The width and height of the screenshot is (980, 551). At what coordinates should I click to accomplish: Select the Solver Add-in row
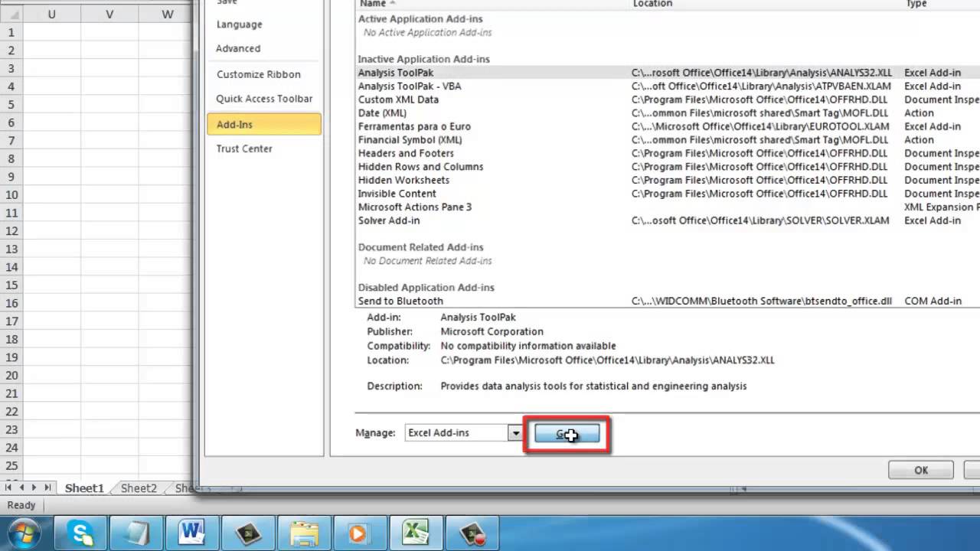coord(668,220)
